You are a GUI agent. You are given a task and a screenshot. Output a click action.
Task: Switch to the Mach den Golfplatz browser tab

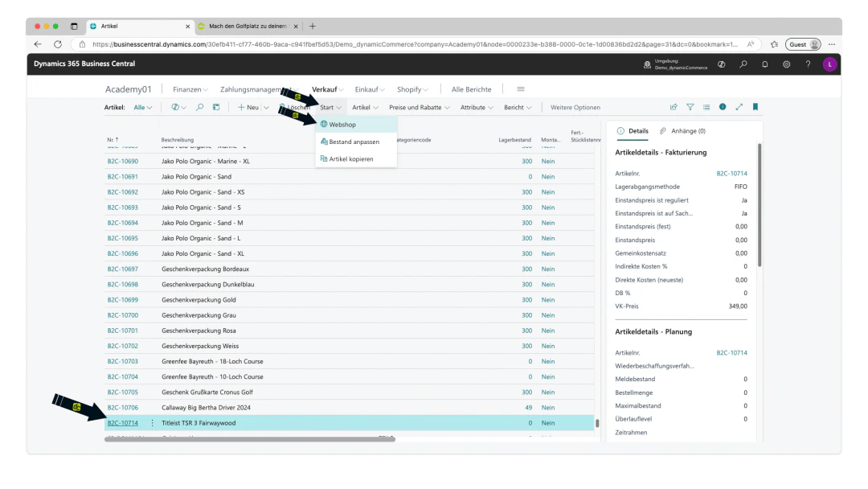tap(248, 26)
